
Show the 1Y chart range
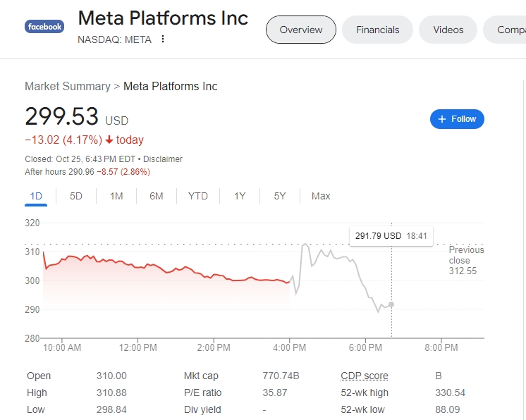point(240,196)
